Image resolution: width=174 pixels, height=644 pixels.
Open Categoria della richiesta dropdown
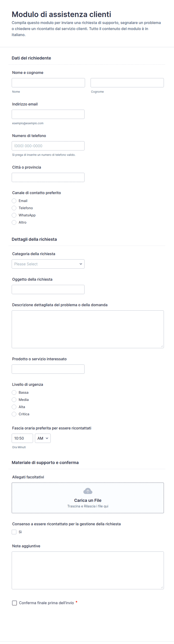tap(48, 264)
